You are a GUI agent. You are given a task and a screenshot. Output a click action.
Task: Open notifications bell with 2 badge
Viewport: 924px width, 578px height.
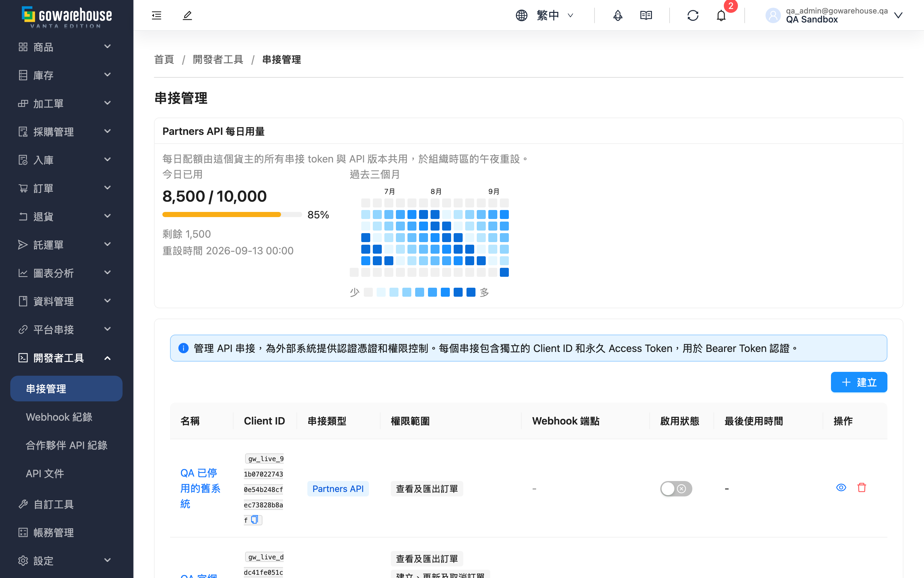pos(721,15)
